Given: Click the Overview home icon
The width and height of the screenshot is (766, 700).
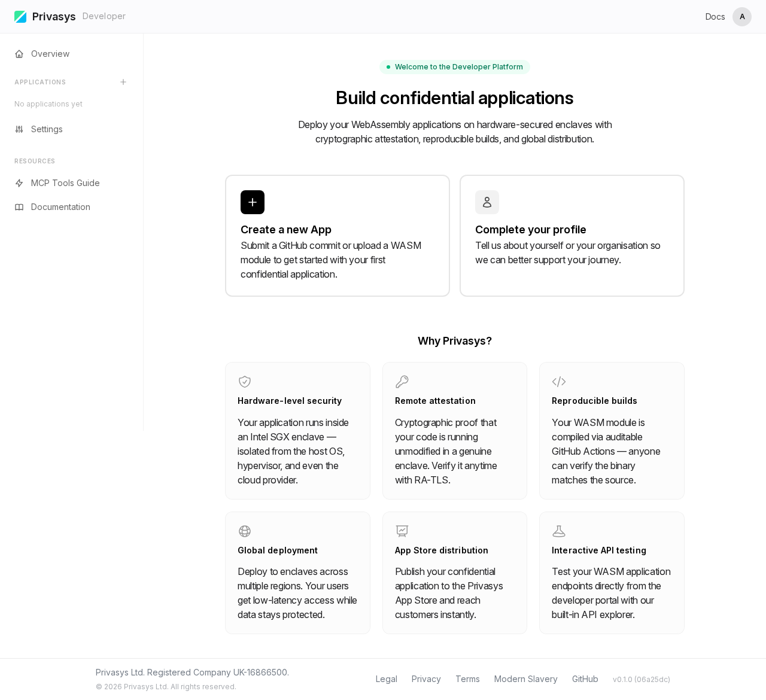Looking at the screenshot, I should point(19,54).
